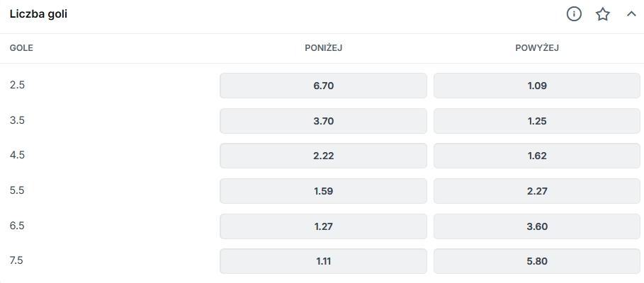Select under 6.5 goals odds 1.27
Screen dimensions: 644x283
(323, 226)
